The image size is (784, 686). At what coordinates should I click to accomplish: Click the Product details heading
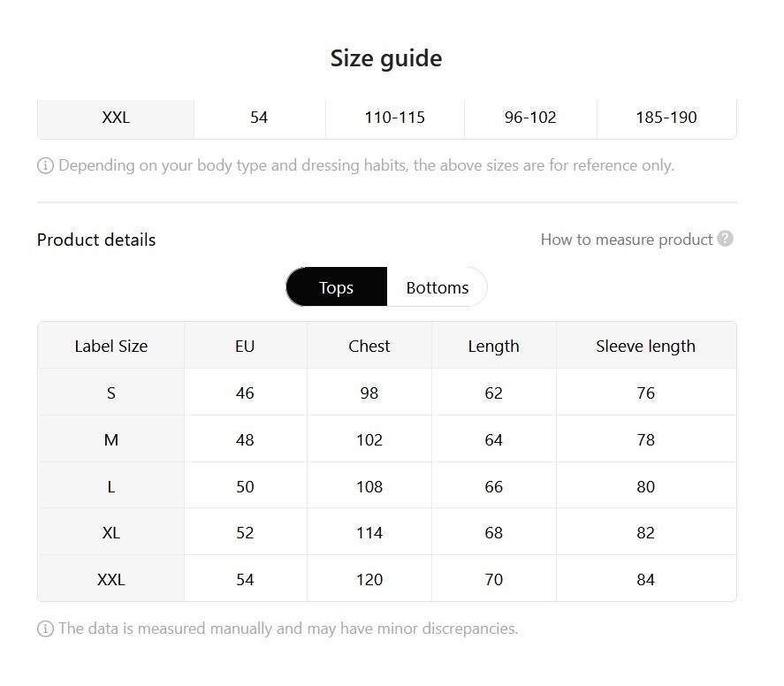point(96,240)
